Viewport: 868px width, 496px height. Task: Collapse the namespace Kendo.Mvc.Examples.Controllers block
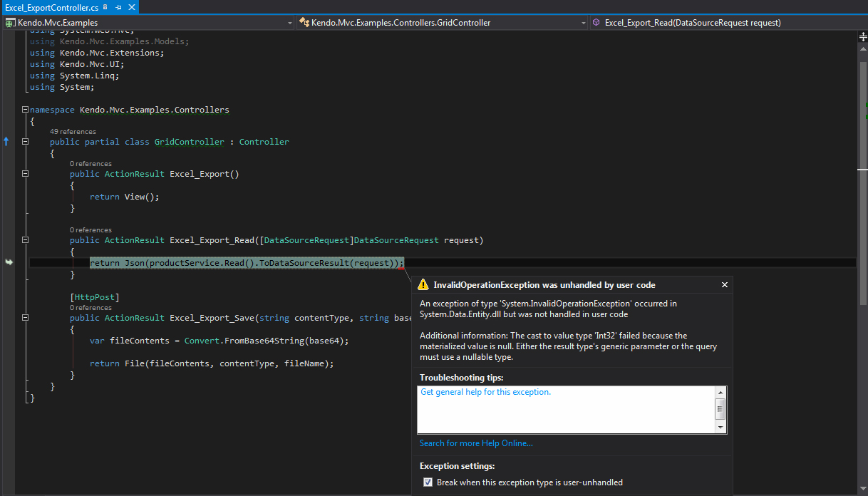tap(26, 110)
